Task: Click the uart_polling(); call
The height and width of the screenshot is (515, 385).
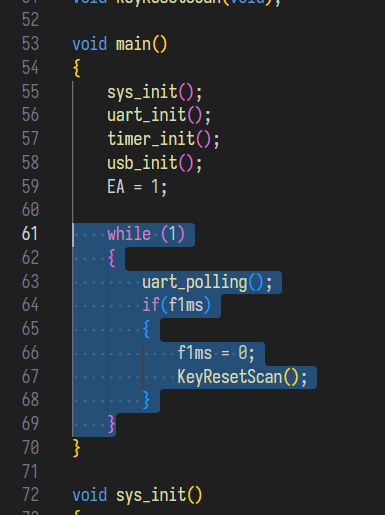Action: point(207,282)
